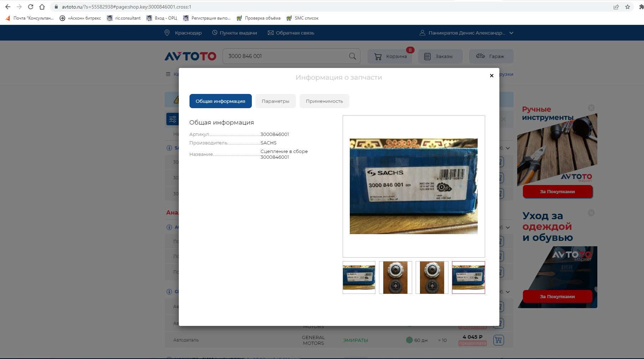Click the Производитель value SACHS

coord(269,143)
